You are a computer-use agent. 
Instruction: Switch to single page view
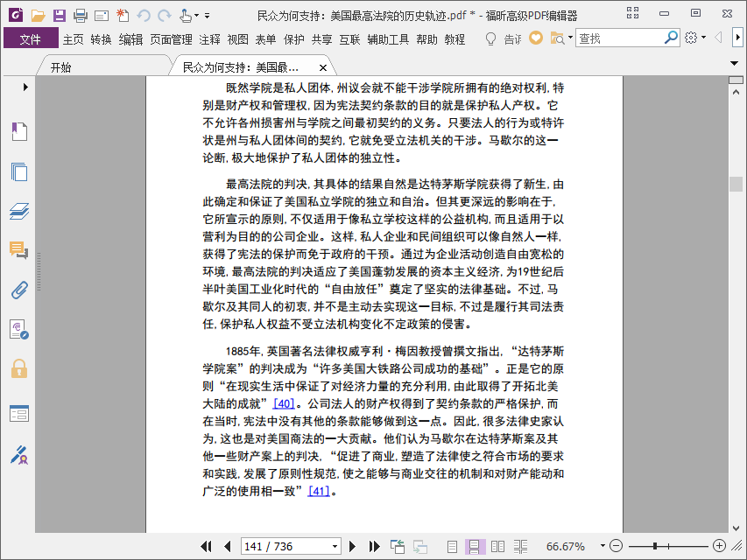pos(452,546)
